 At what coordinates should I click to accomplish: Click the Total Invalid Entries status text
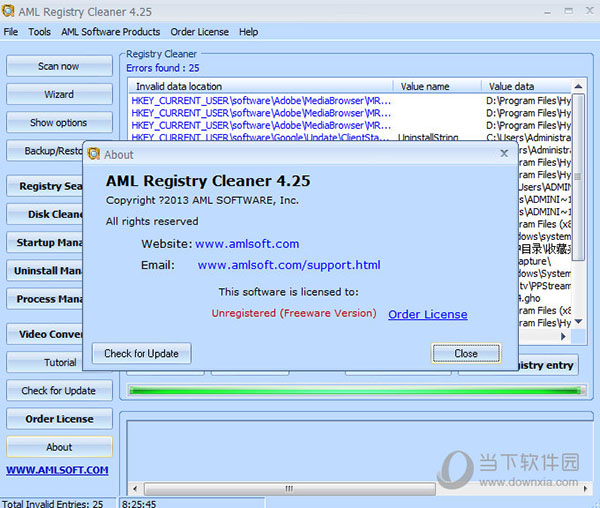[x=52, y=503]
